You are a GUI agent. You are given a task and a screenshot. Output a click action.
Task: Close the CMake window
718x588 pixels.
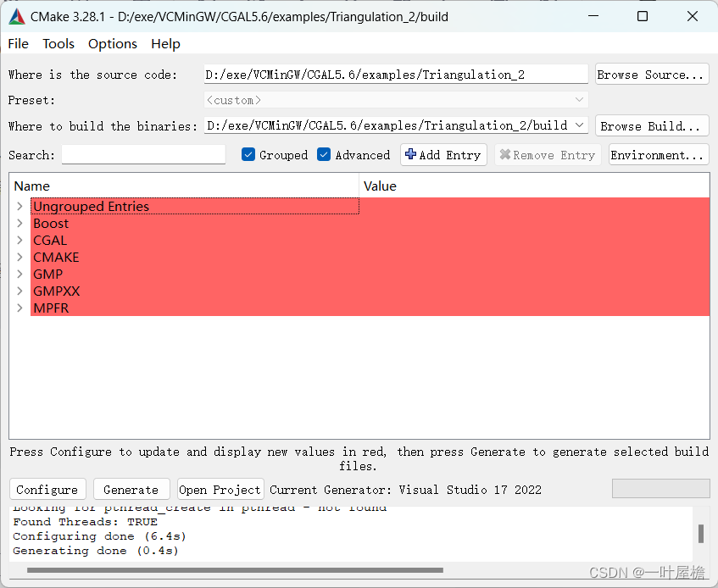coord(693,16)
